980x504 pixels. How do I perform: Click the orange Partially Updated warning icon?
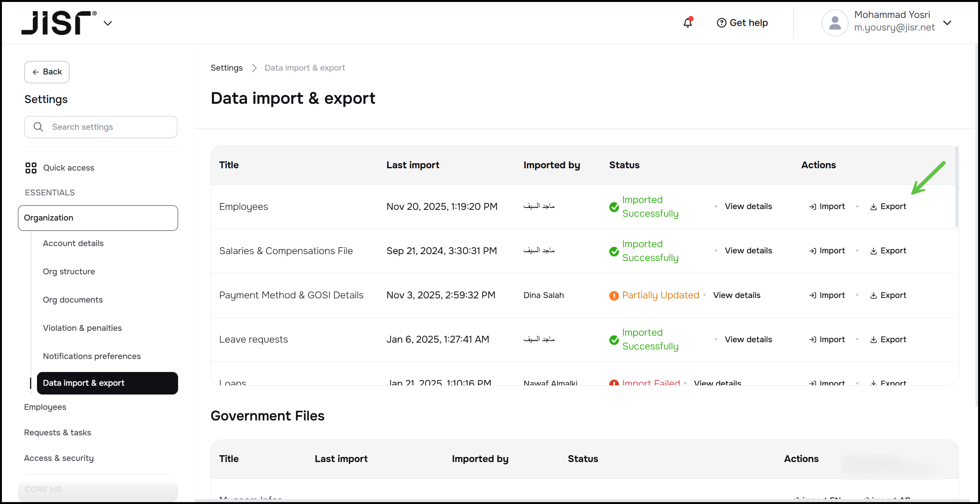coord(614,296)
